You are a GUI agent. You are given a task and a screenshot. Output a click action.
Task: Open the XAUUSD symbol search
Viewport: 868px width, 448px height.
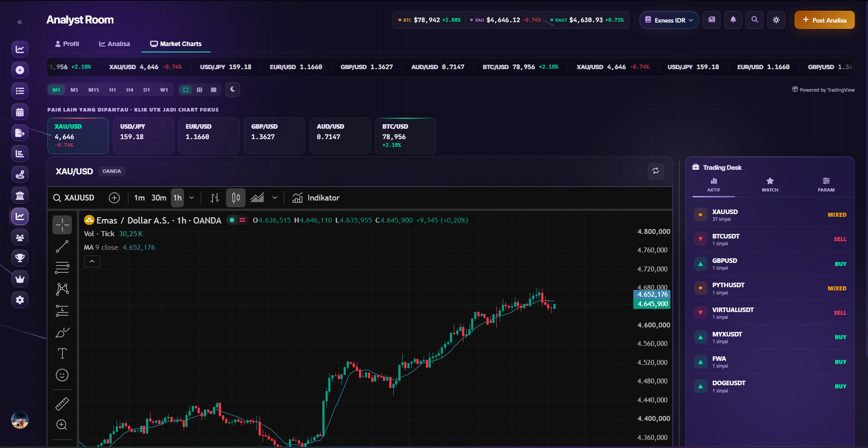pyautogui.click(x=74, y=198)
